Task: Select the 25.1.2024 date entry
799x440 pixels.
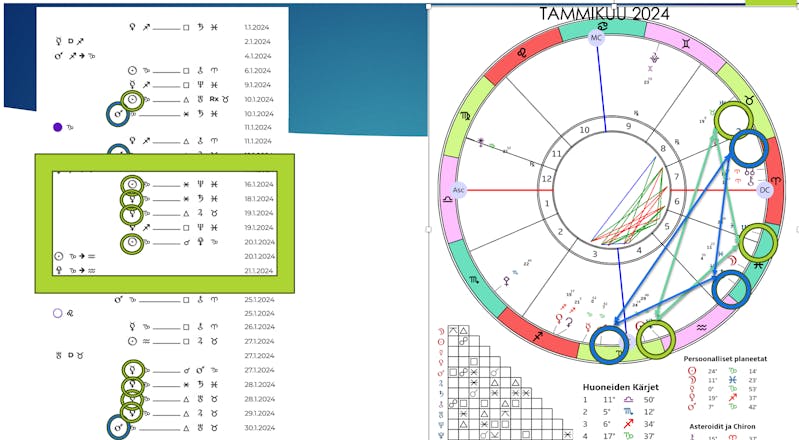Action: click(x=257, y=298)
